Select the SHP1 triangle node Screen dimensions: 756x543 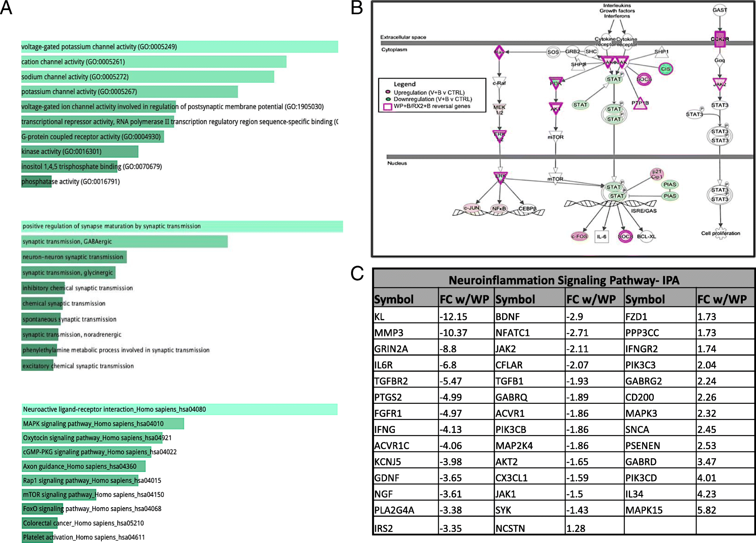(661, 52)
